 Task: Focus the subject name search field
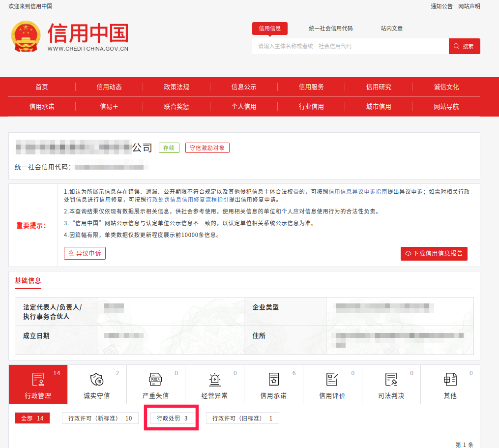[x=351, y=46]
